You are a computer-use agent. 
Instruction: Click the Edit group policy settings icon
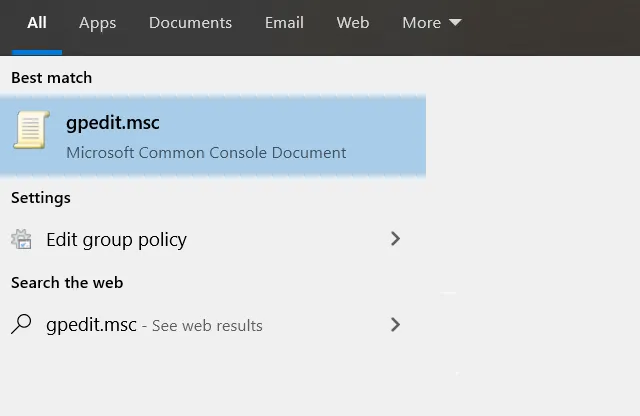point(21,239)
